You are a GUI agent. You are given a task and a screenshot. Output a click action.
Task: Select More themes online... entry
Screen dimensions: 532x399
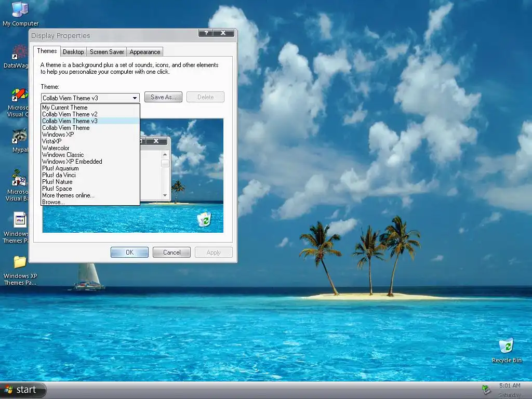click(x=90, y=196)
